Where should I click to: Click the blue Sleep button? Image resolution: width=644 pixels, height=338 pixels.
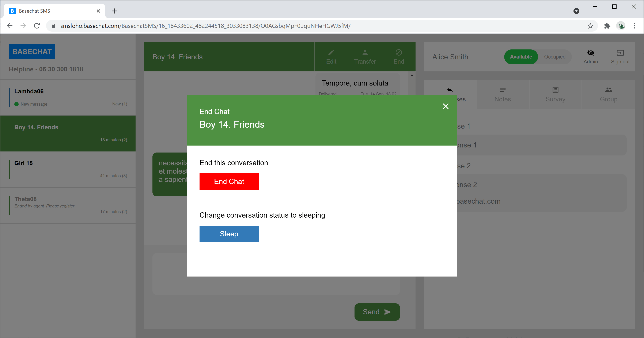click(x=229, y=234)
